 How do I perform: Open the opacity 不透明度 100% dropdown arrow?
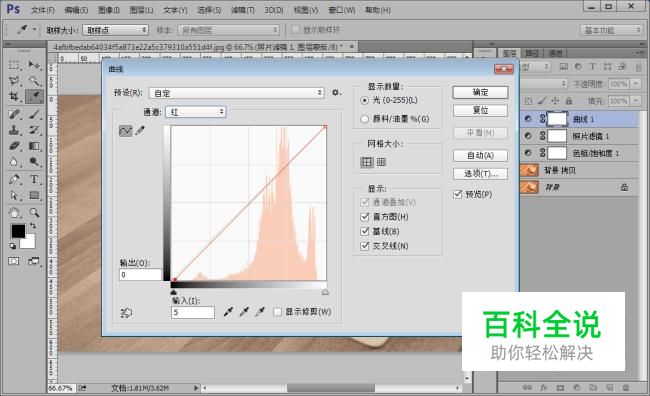pyautogui.click(x=636, y=84)
